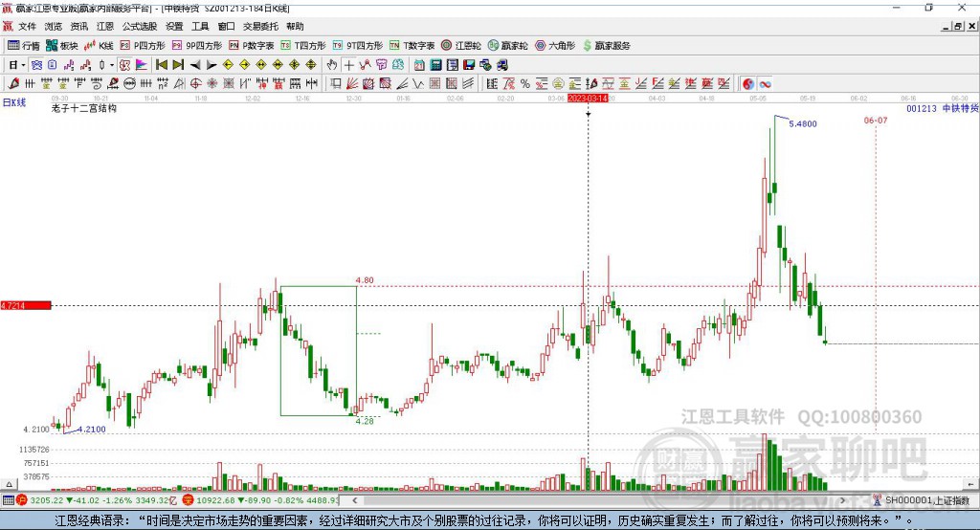Toggle the yin-yang taiji icon
Screen dimensions: 980x530
coord(748,84)
